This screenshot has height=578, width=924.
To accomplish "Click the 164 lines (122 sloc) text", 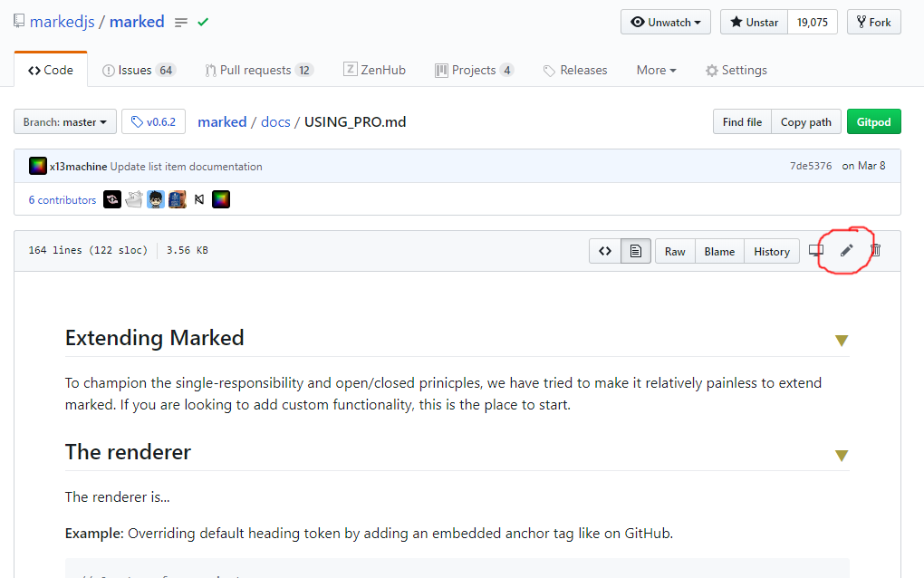I will pyautogui.click(x=88, y=250).
